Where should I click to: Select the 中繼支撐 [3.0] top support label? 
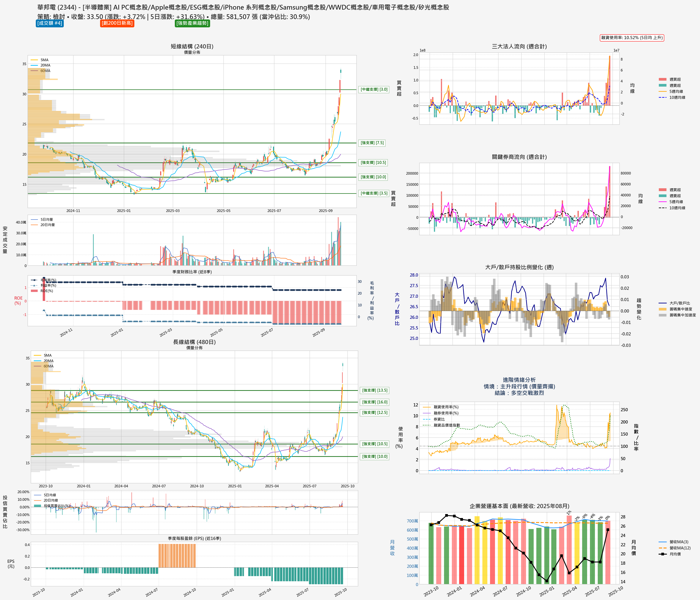(374, 89)
